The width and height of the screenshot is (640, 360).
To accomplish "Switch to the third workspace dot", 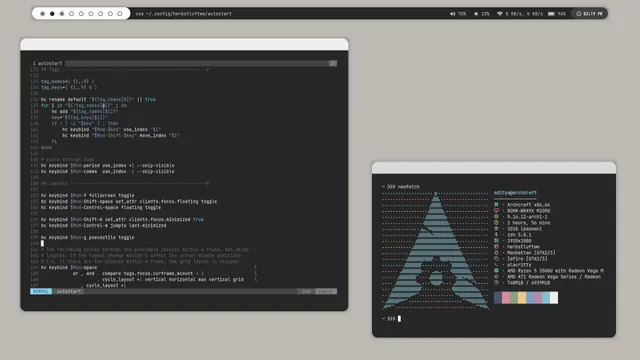I will (x=62, y=13).
